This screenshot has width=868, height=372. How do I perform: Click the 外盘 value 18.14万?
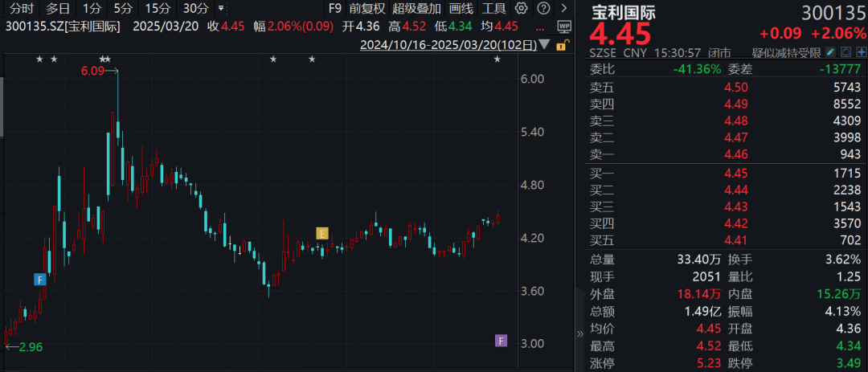click(698, 294)
